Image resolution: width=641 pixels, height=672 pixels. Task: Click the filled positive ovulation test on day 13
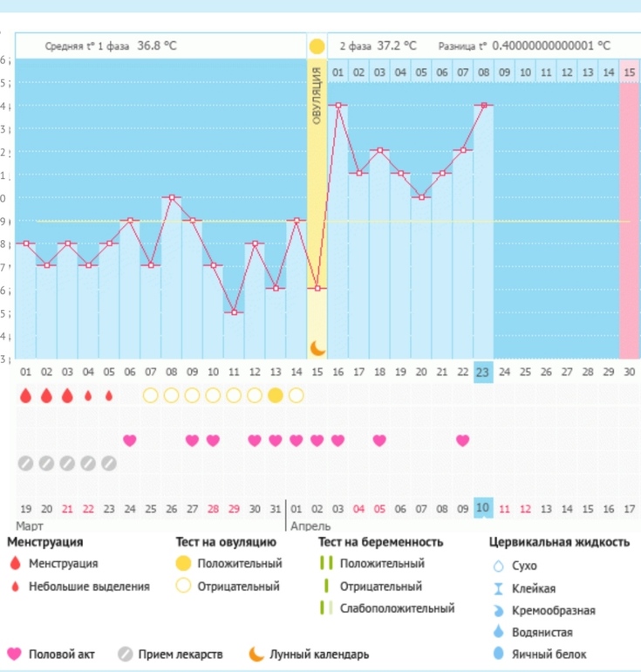click(x=276, y=395)
